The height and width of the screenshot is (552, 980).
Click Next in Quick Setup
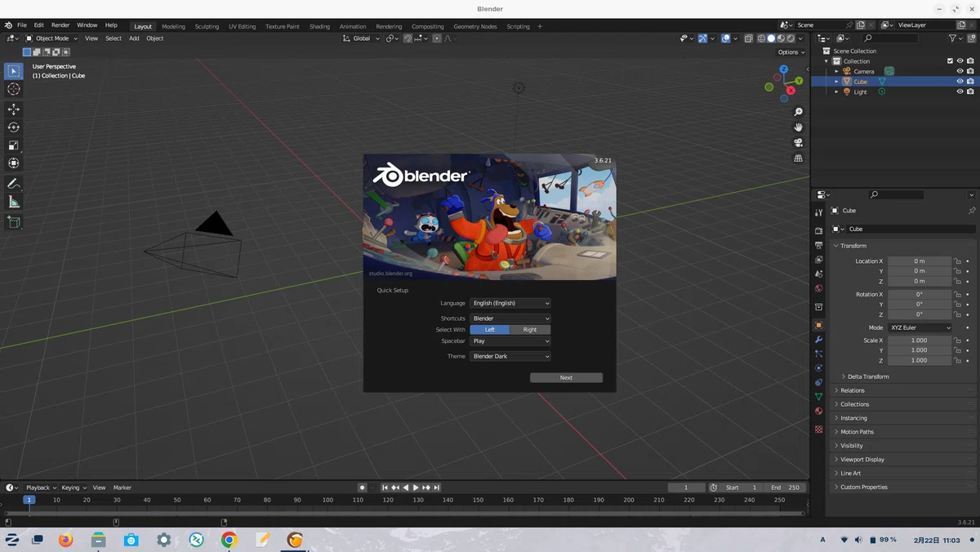point(566,377)
